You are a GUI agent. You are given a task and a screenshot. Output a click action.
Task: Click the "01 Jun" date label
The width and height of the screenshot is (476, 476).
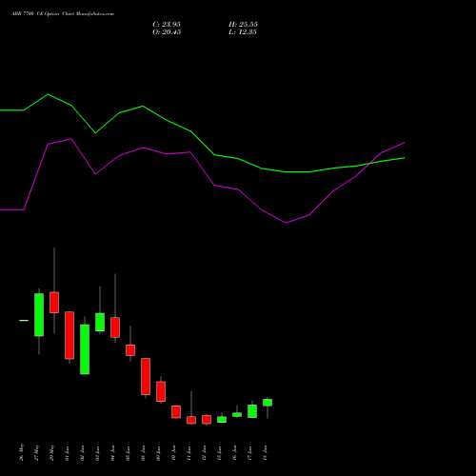click(x=68, y=453)
